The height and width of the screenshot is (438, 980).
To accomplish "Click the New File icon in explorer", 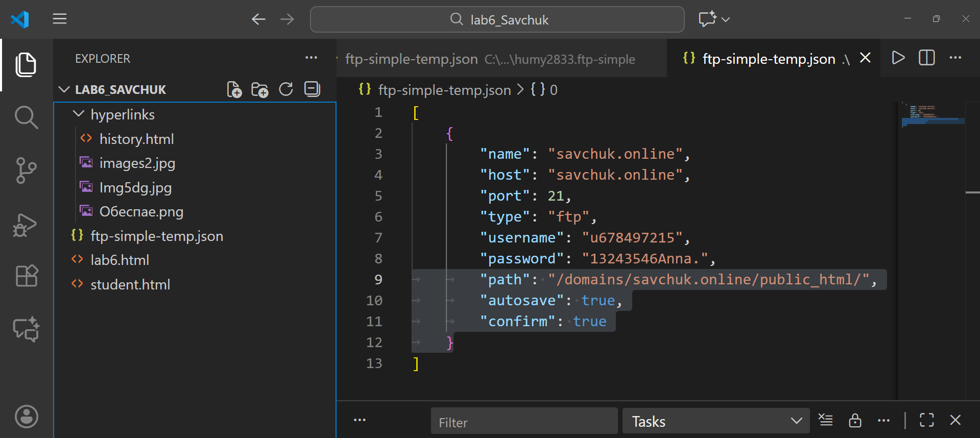I will [x=234, y=90].
